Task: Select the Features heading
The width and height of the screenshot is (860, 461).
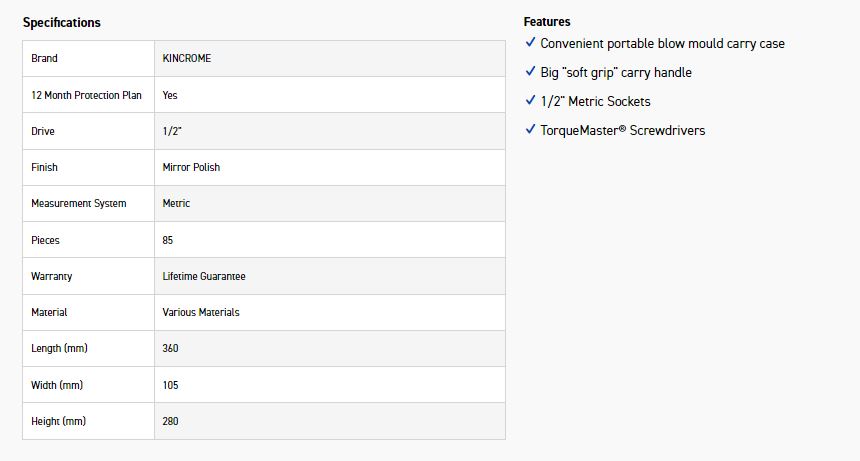Action: pos(547,22)
